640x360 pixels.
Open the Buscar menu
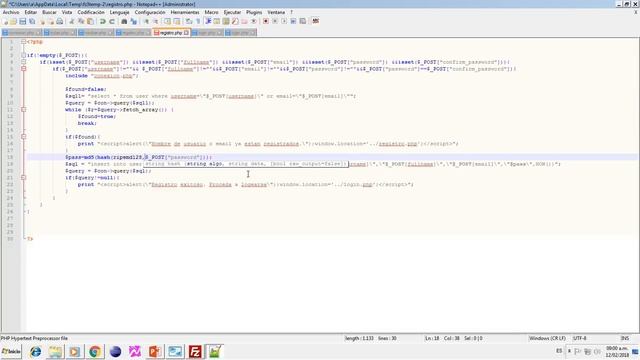coord(49,12)
